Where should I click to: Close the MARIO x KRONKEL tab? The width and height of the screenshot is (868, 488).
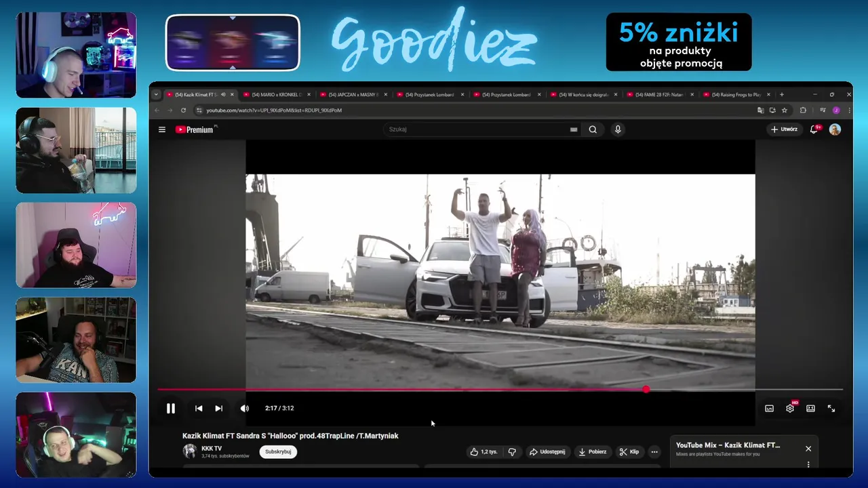click(x=309, y=95)
